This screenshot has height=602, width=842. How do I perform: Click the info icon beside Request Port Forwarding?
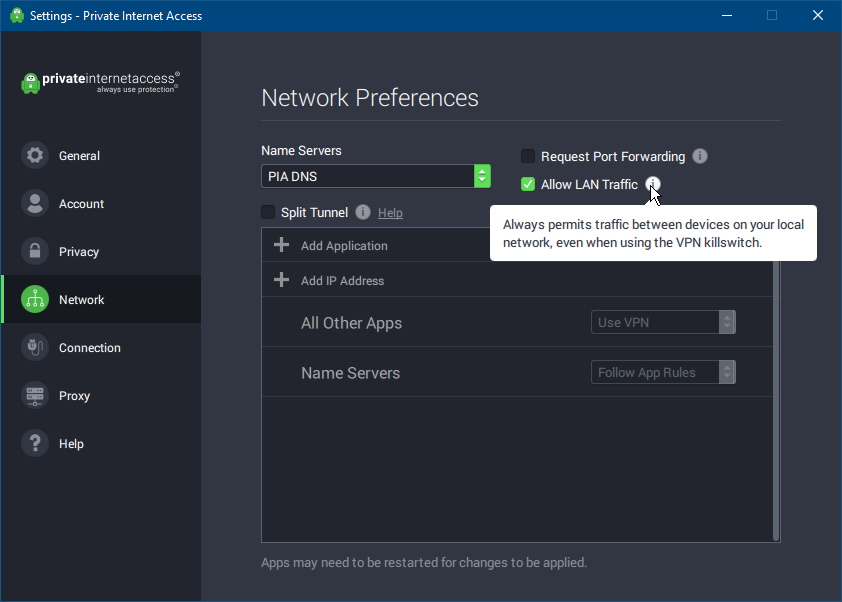tap(700, 156)
